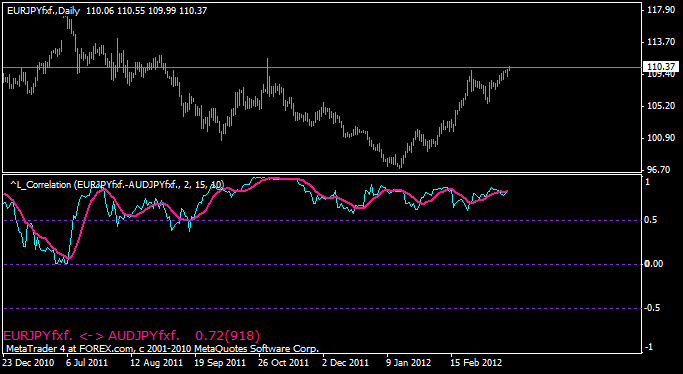Click the MetaTrader 4 at FOREX.com copyright text
This screenshot has width=683, height=374.
tap(162, 349)
